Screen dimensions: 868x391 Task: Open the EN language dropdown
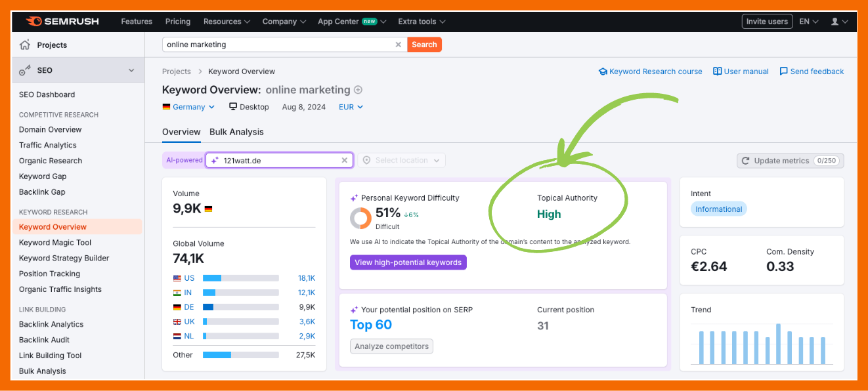click(808, 22)
